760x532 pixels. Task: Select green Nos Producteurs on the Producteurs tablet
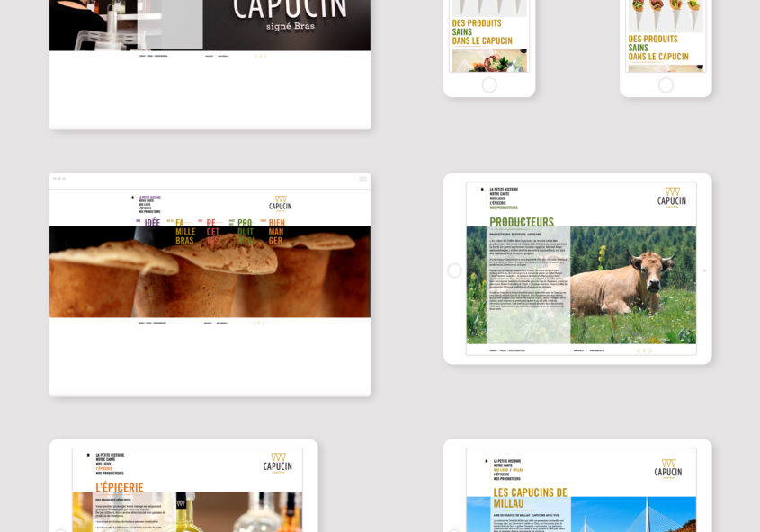tap(504, 208)
